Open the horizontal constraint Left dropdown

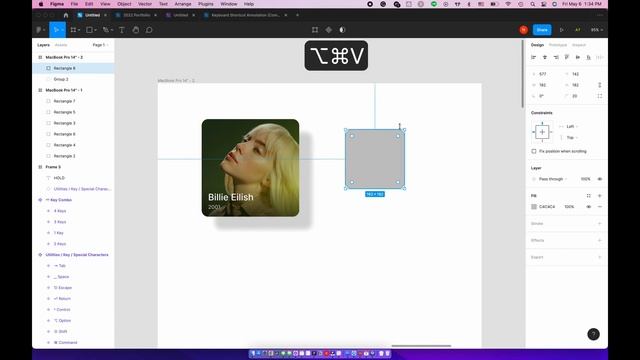coord(572,127)
